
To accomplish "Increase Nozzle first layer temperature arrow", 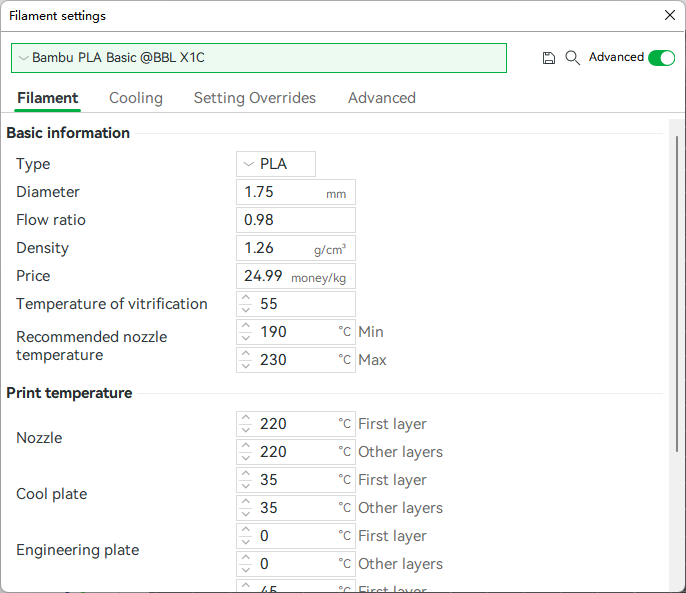I will point(246,418).
